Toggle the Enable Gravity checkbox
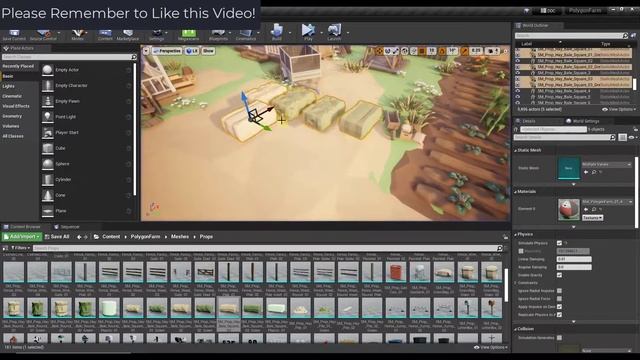The image size is (640, 360). (x=559, y=275)
